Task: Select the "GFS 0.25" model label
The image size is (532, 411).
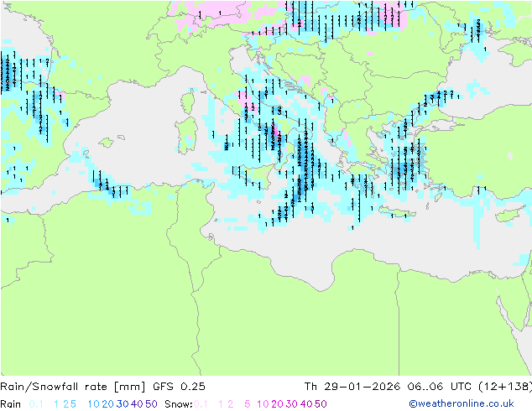Action: [179, 387]
